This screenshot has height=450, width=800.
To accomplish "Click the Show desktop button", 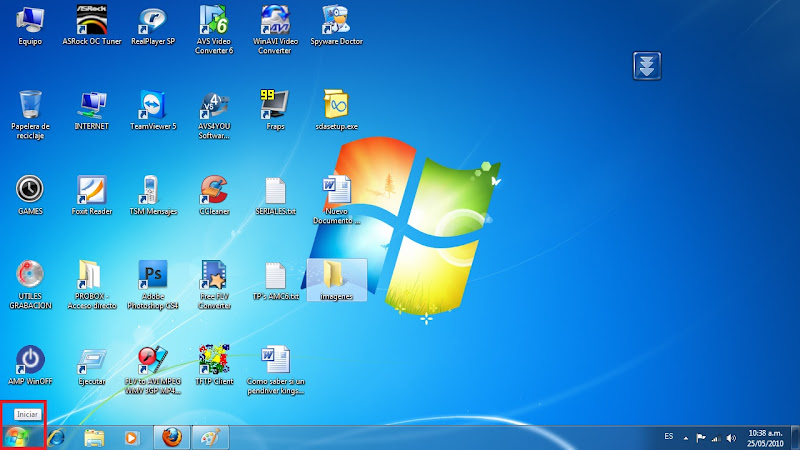I will (795, 438).
